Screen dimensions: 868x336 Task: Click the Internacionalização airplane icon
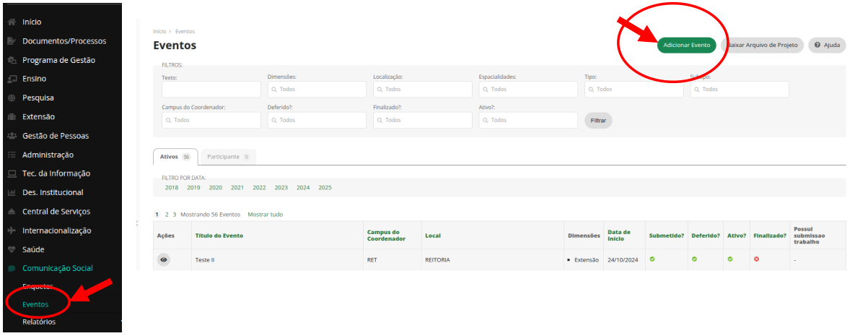click(x=12, y=231)
